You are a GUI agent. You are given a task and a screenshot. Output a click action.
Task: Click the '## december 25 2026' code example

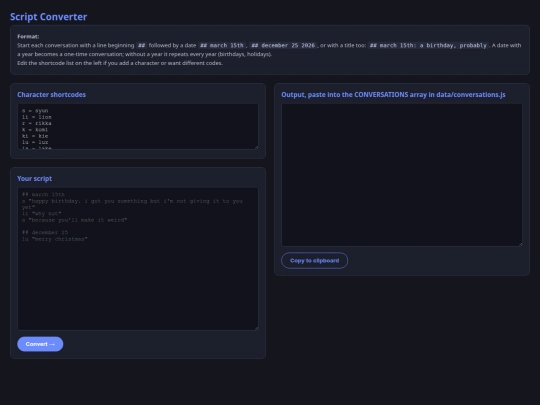coord(283,45)
